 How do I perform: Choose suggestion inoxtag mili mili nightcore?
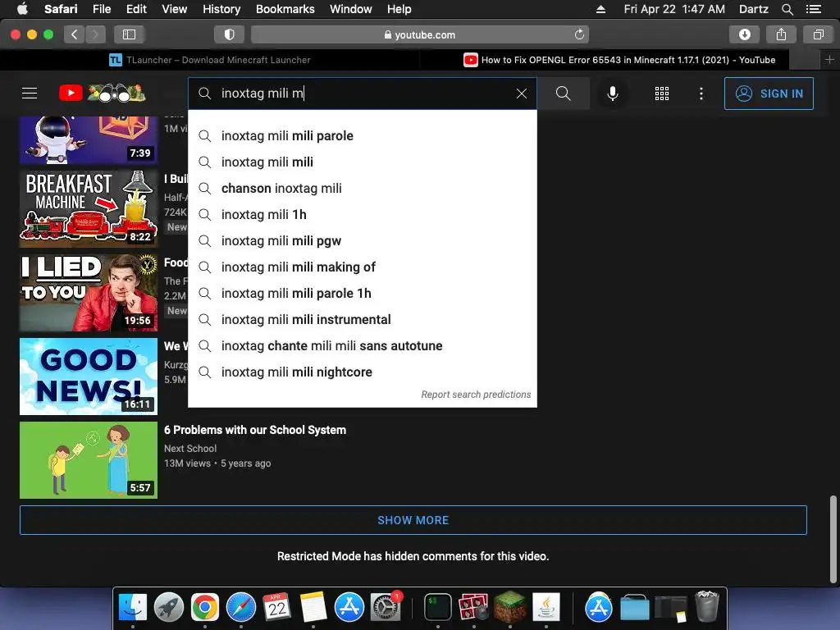pyautogui.click(x=362, y=372)
